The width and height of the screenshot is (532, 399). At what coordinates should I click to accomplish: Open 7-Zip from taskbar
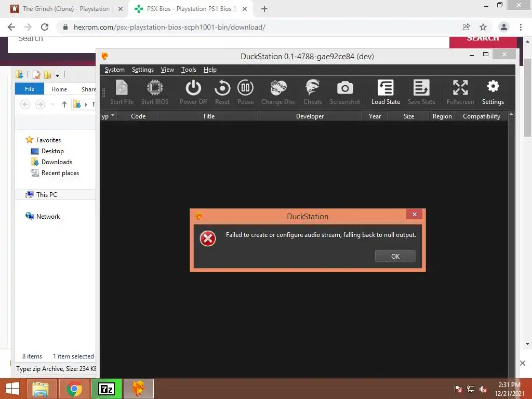(107, 389)
